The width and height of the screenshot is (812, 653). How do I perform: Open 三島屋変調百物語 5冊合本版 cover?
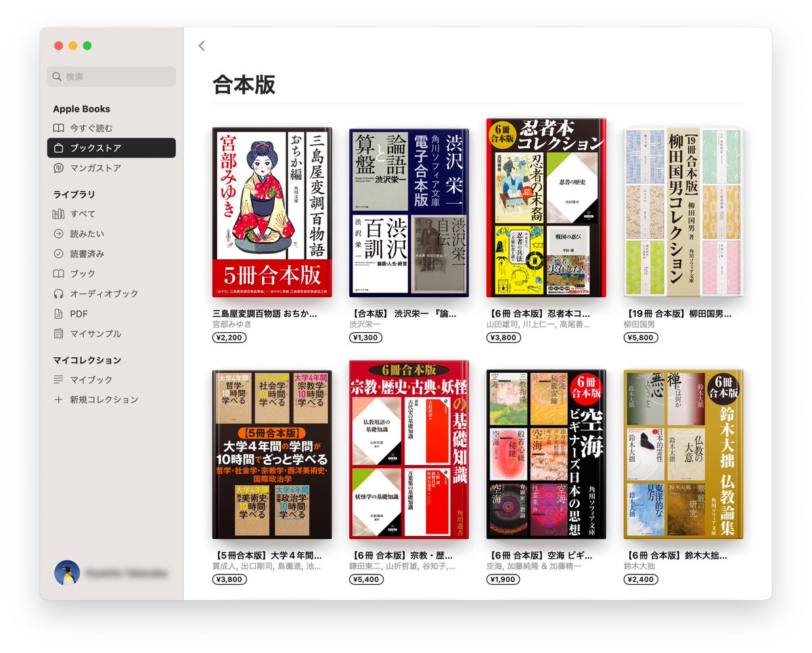[272, 212]
